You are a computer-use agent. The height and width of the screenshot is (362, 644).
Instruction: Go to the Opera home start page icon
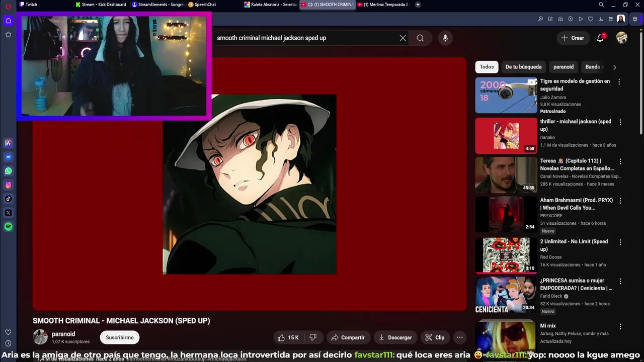tap(8, 21)
